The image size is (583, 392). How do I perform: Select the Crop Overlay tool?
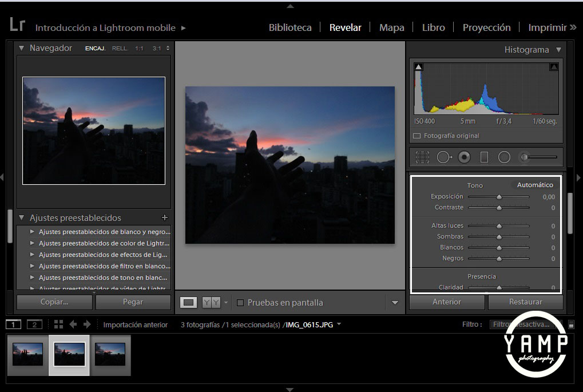(x=422, y=157)
